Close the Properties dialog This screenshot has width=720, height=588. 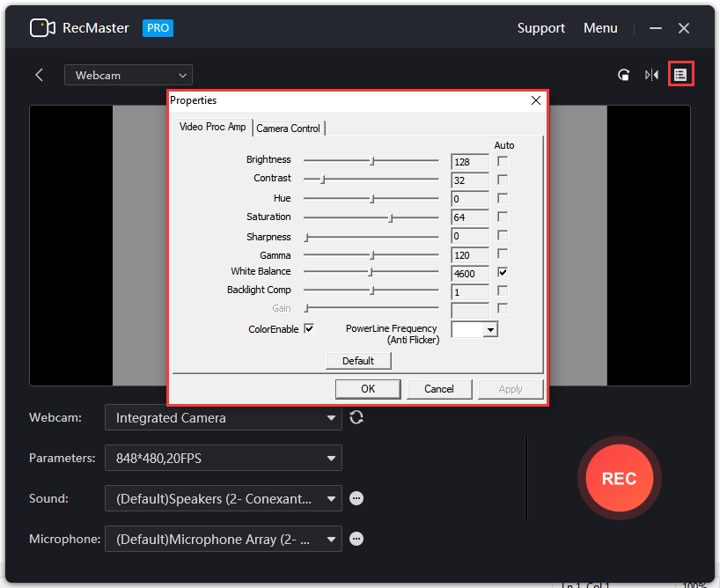[535, 100]
